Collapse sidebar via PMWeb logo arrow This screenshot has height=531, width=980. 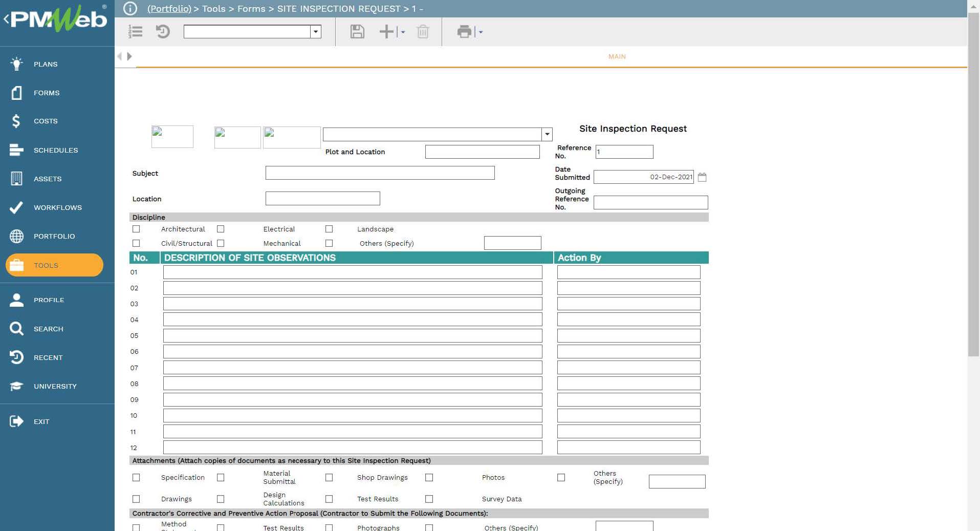pos(6,19)
